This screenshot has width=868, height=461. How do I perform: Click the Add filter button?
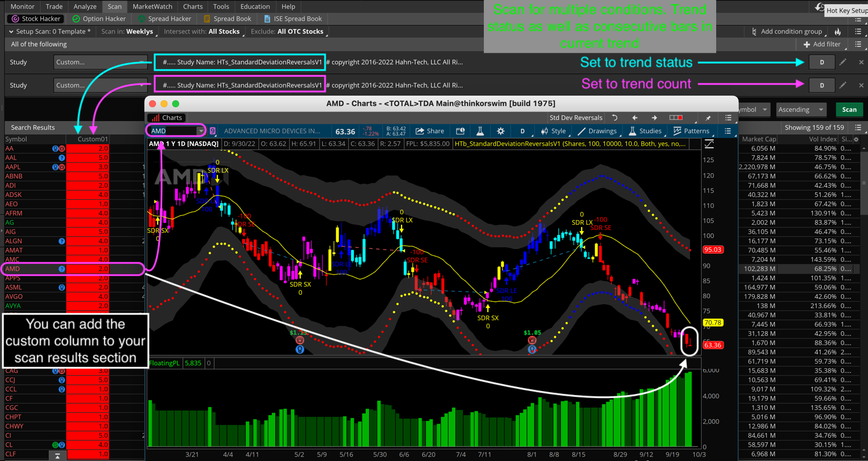point(822,44)
